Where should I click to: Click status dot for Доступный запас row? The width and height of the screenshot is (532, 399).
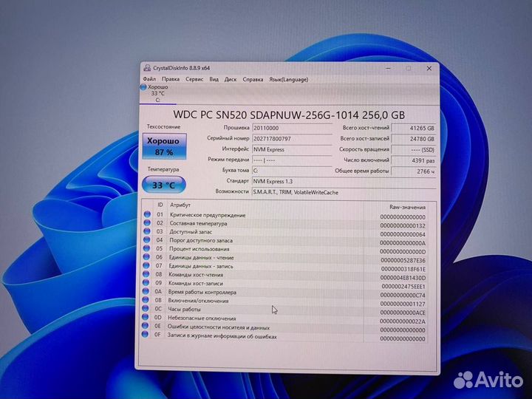pos(147,231)
